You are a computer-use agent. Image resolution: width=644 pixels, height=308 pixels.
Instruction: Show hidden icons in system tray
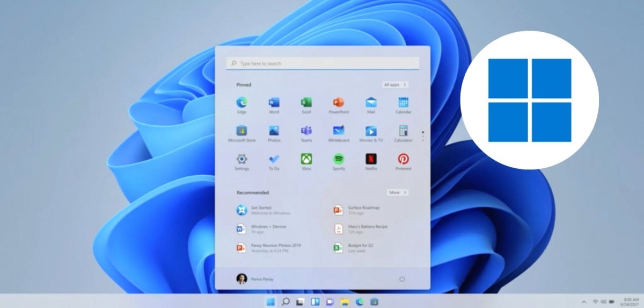[584, 302]
